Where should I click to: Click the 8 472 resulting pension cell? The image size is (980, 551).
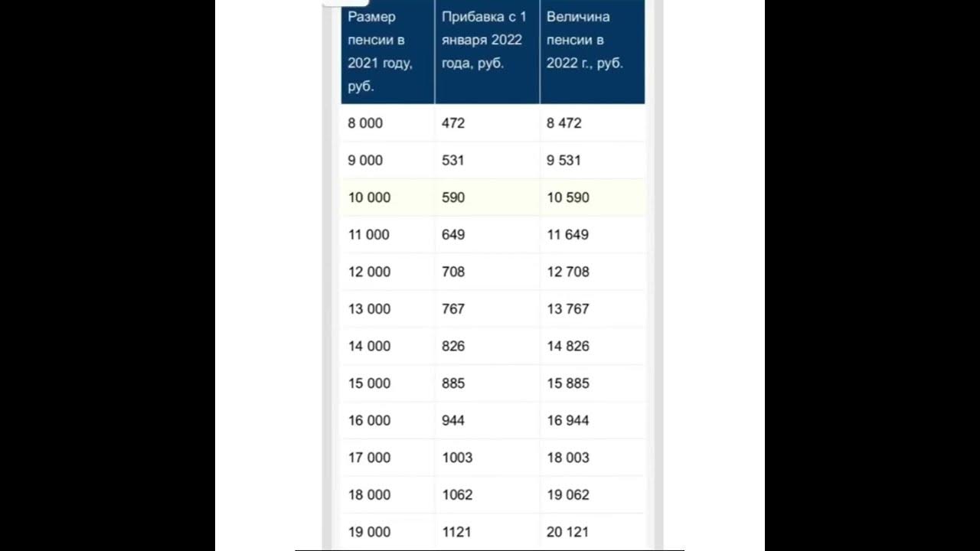point(564,123)
